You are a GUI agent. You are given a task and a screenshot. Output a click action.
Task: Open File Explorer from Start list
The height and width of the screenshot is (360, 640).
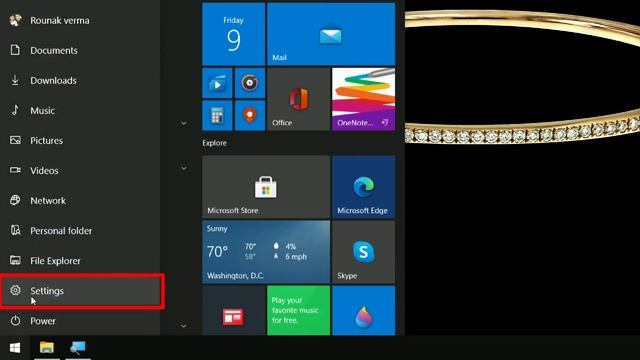tap(80, 260)
